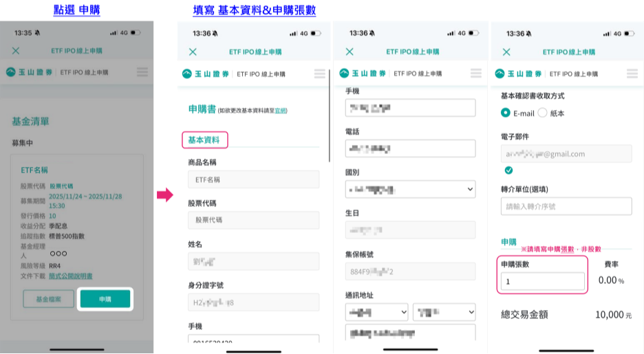Image resolution: width=644 pixels, height=354 pixels.
Task: Click the 官網 link beside 申購書
Action: (x=280, y=111)
